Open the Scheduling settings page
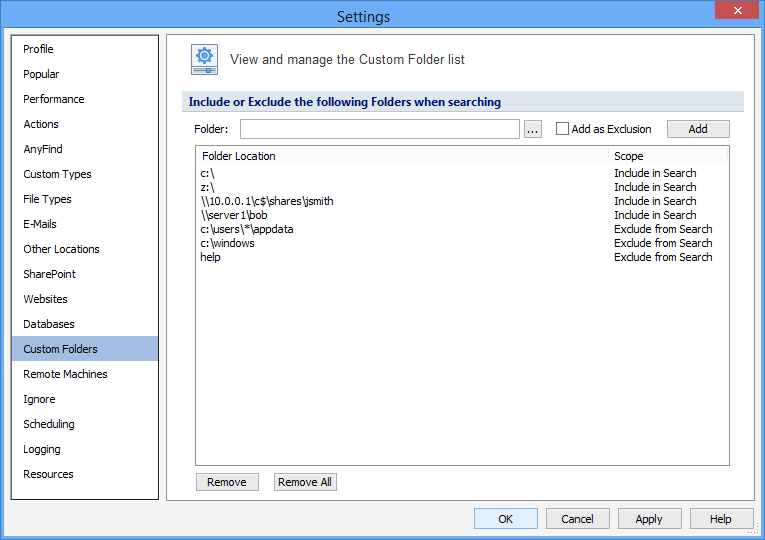The width and height of the screenshot is (765, 540). (x=49, y=424)
